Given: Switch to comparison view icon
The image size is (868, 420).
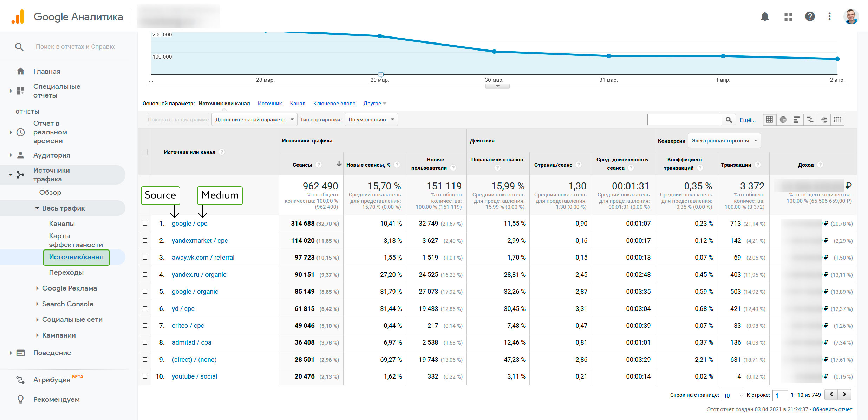Looking at the screenshot, I should (810, 120).
